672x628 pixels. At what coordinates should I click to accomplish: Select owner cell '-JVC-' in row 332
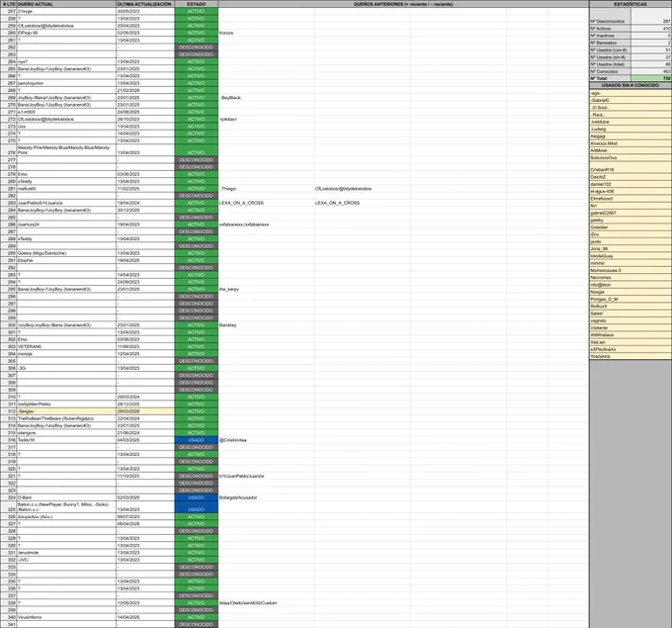(x=66, y=560)
